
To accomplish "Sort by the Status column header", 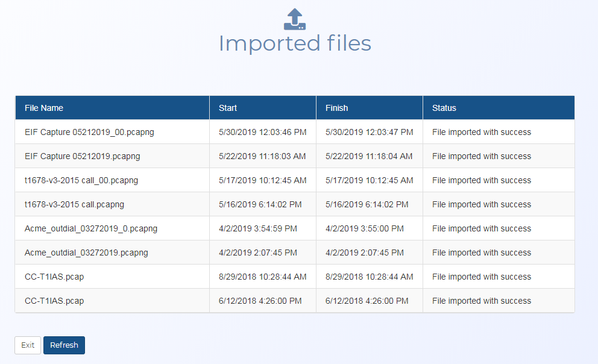I will [x=444, y=107].
